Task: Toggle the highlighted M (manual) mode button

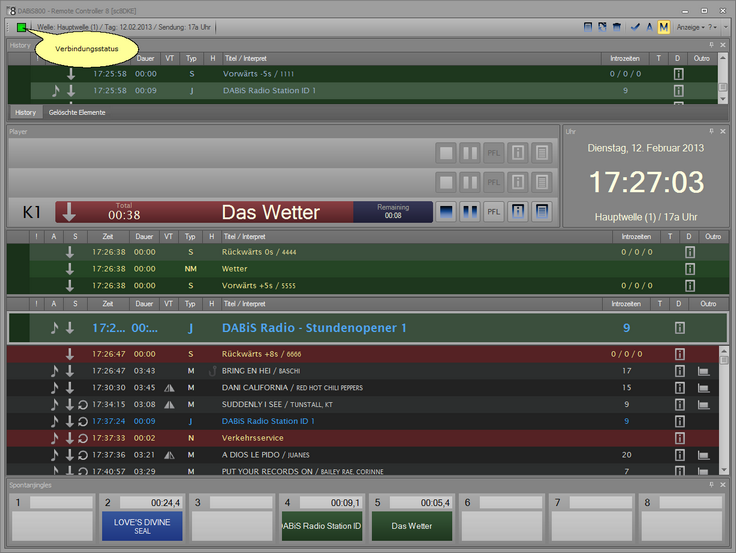Action: (663, 27)
